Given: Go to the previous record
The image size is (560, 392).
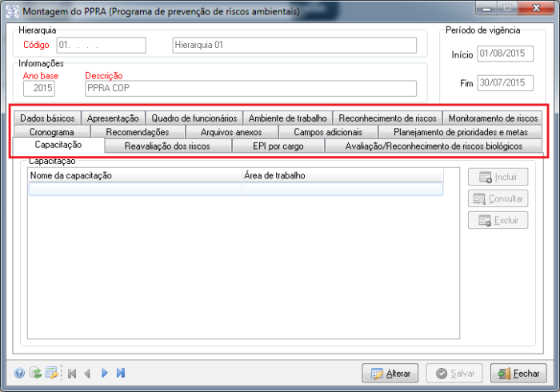Looking at the screenshot, I should point(87,373).
